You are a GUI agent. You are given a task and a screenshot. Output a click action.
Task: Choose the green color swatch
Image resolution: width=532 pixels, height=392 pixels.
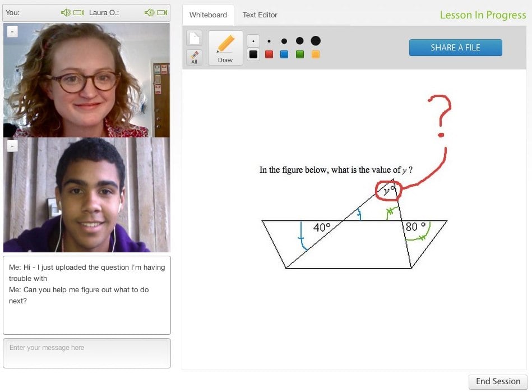(300, 54)
